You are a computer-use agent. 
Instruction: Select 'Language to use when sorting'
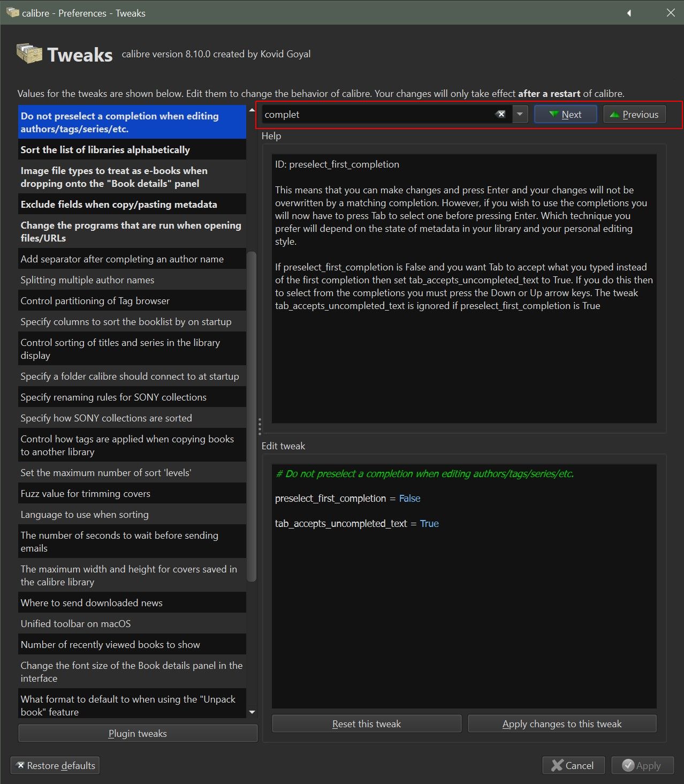(x=132, y=515)
